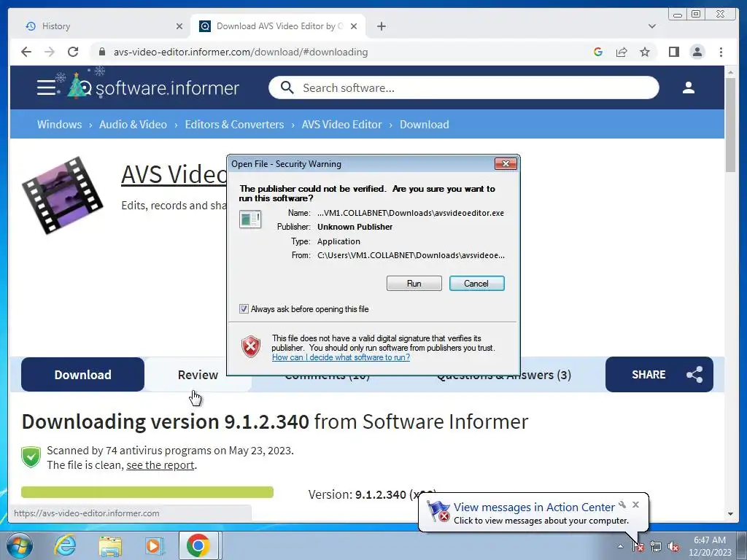The height and width of the screenshot is (560, 747).
Task: Click the page vertical scrollbar thumb
Action: 731,125
